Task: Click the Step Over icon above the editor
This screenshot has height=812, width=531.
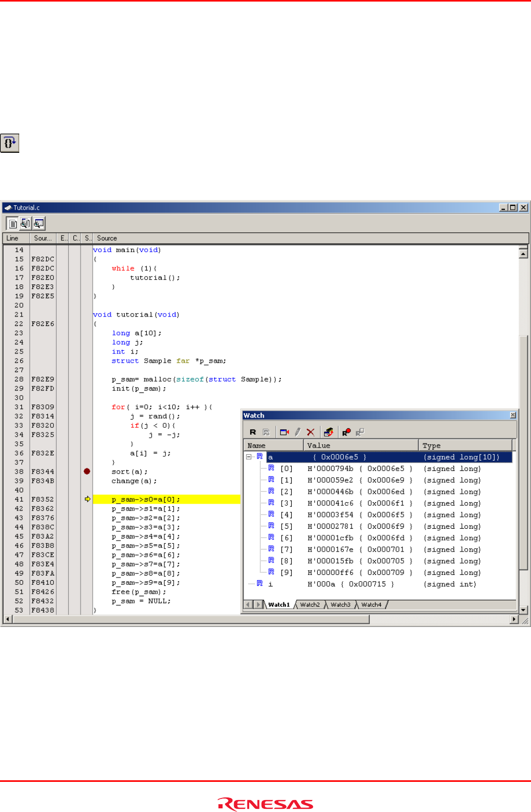Action: (x=9, y=143)
